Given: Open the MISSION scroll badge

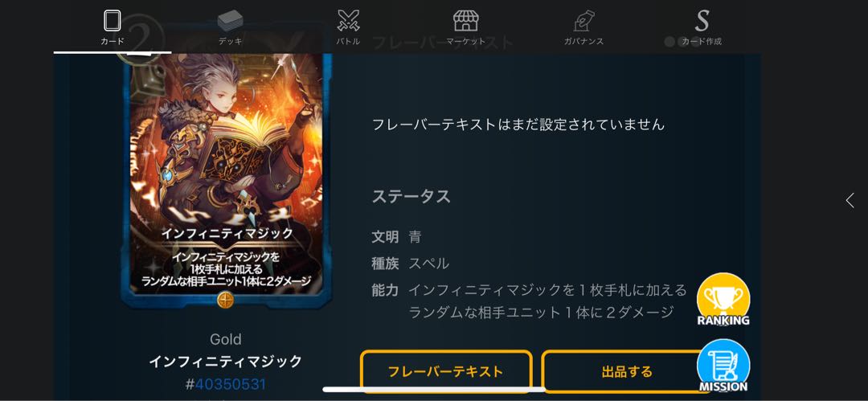Looking at the screenshot, I should click(x=723, y=366).
